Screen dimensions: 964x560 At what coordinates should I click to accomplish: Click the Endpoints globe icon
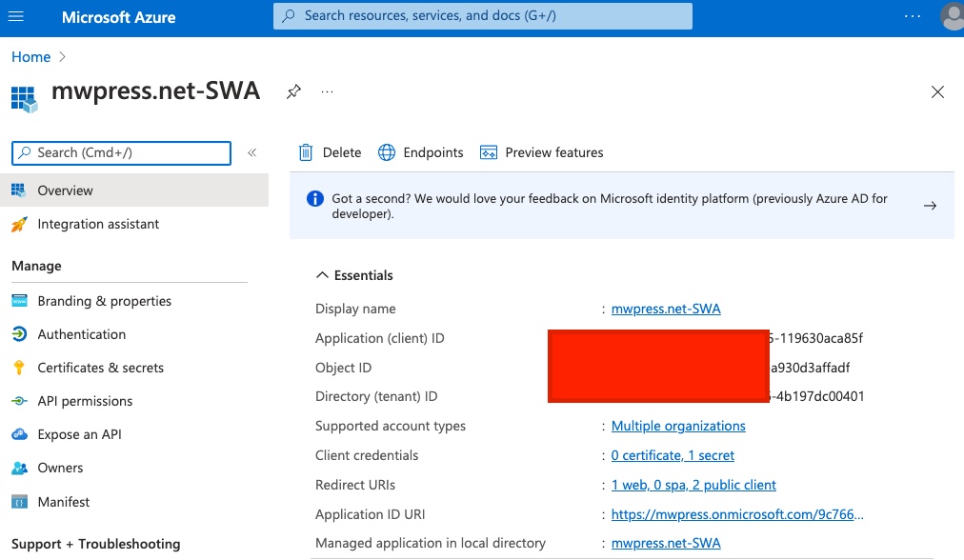coord(387,152)
